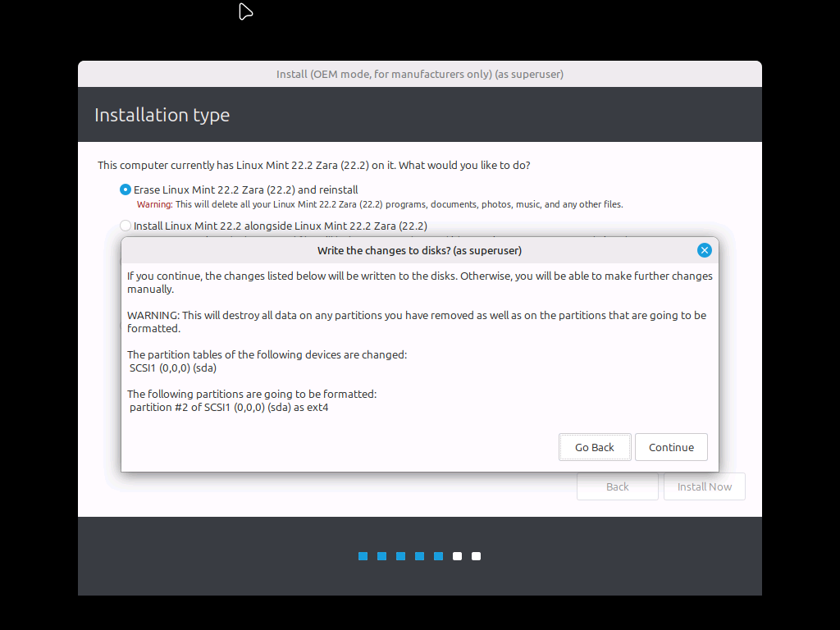Screen dimensions: 840x630
Task: Click the red 'Warning:' text under the Erase option
Action: [154, 204]
